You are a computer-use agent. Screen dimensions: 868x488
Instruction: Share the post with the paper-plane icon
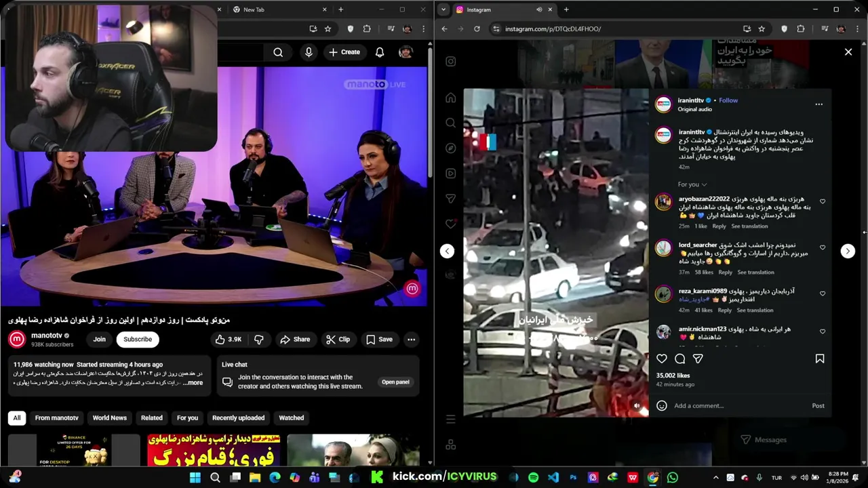click(x=698, y=359)
